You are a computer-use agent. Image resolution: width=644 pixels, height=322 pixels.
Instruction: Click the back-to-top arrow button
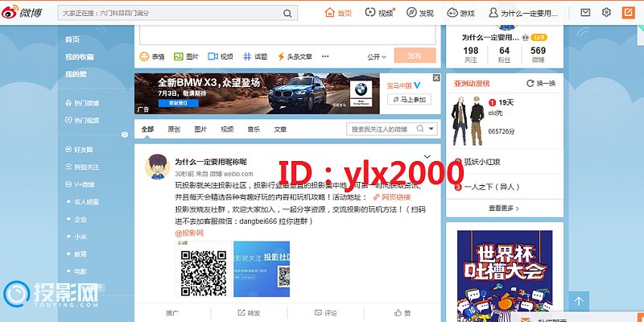tap(579, 301)
